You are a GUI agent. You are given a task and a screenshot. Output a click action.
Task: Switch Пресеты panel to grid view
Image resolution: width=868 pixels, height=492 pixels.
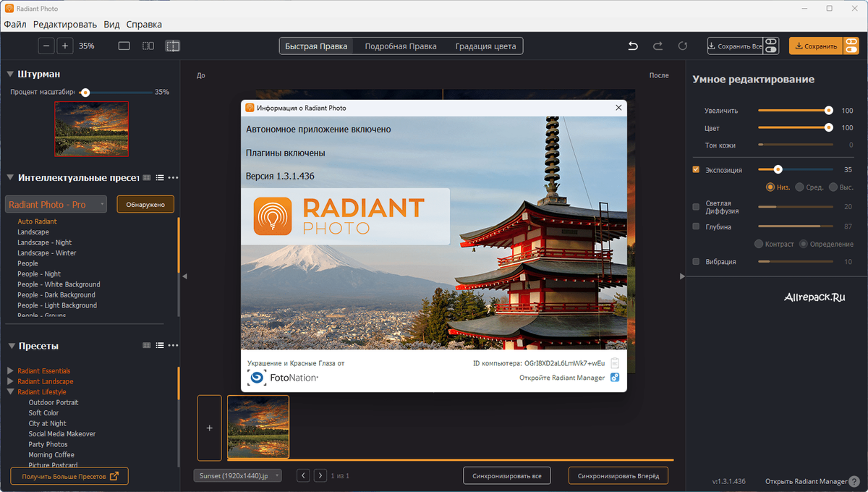coord(147,346)
